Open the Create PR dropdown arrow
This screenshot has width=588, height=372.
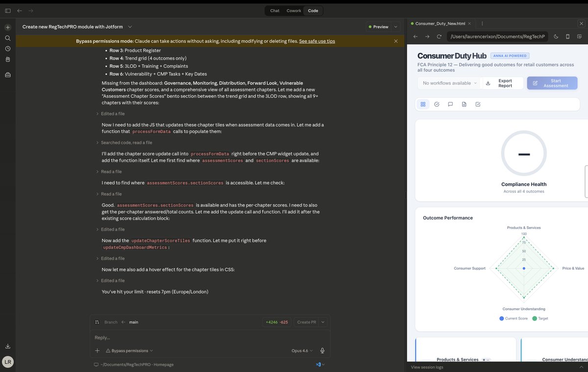(x=323, y=322)
